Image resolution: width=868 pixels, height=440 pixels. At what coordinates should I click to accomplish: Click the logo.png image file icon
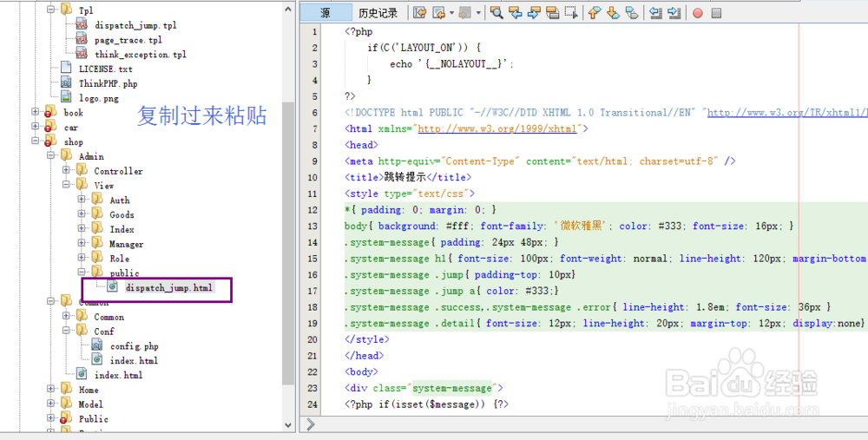point(67,97)
